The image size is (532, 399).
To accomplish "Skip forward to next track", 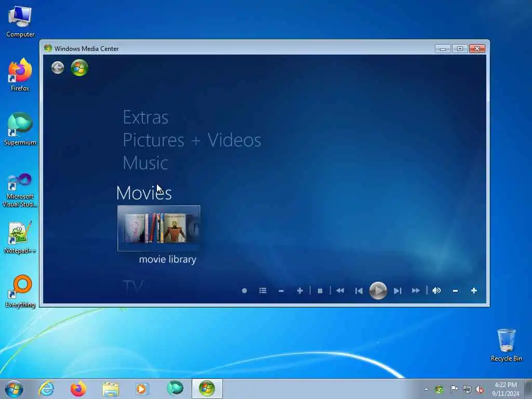I will [397, 291].
